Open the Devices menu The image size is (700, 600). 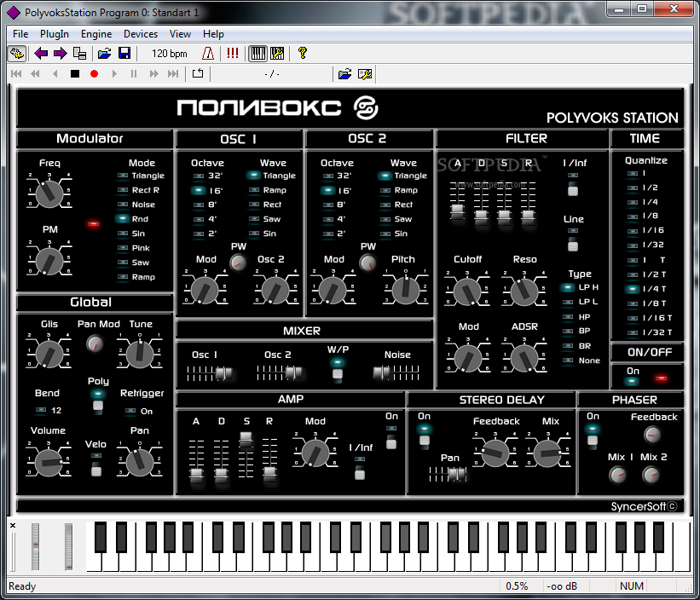click(141, 34)
